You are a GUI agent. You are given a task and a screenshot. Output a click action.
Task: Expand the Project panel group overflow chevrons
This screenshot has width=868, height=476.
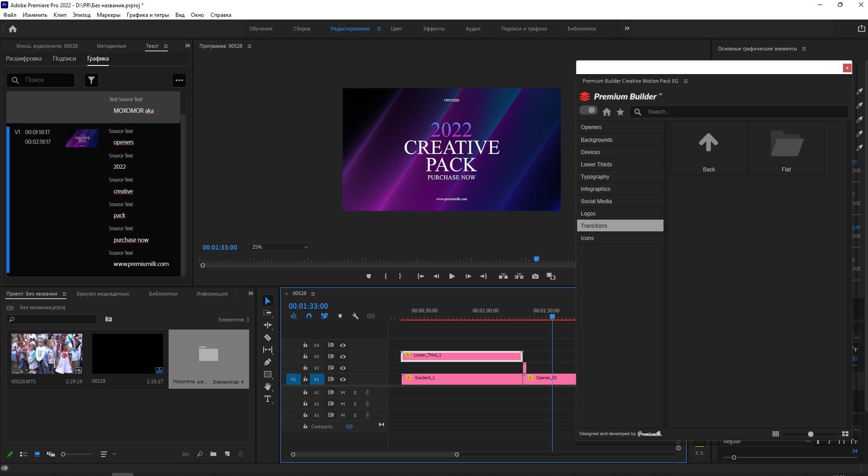point(251,293)
